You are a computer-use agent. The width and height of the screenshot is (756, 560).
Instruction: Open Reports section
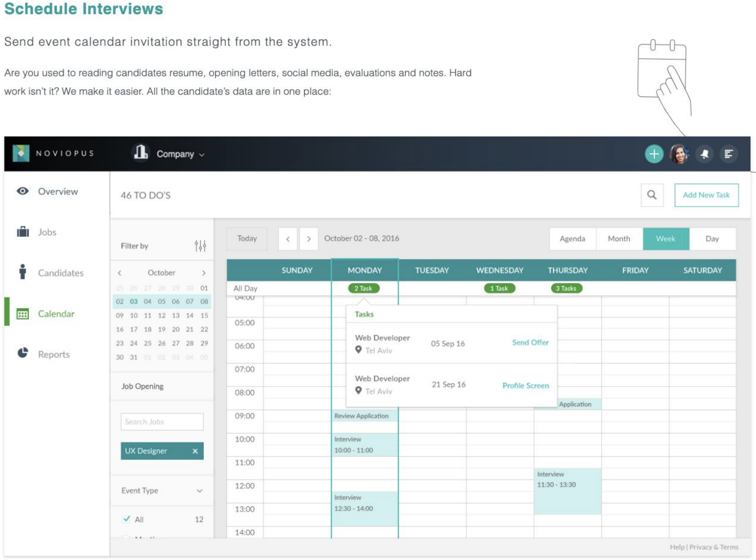click(x=54, y=354)
